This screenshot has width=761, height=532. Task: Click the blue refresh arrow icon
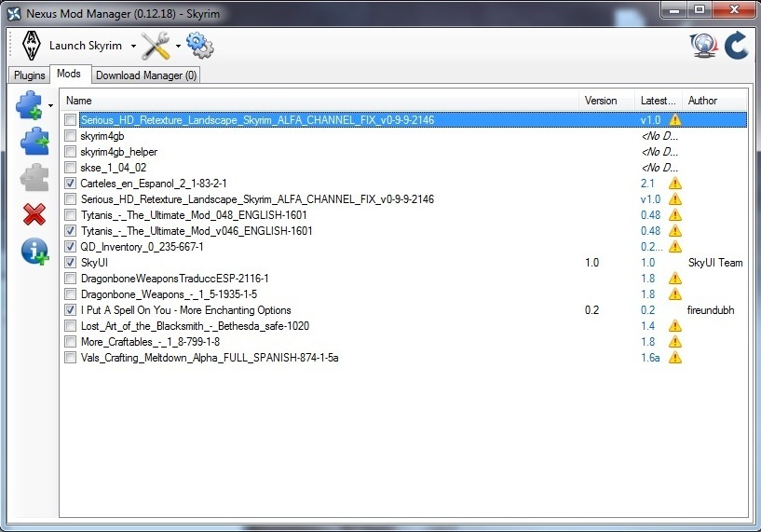point(736,45)
